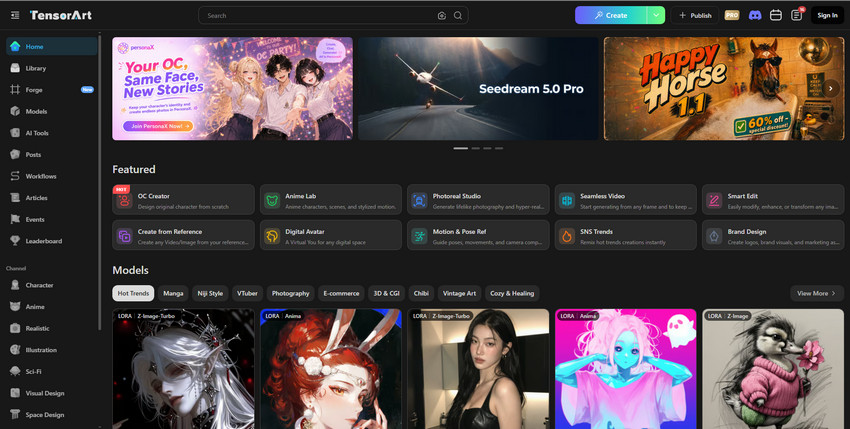Image resolution: width=850 pixels, height=429 pixels.
Task: Open the Illustration channel icon
Action: pyautogui.click(x=15, y=350)
